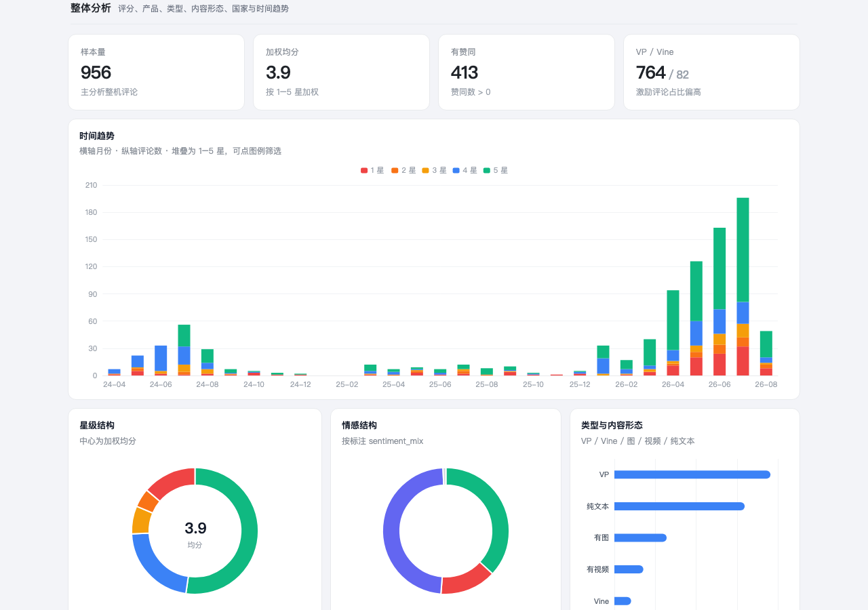868x610 pixels.
Task: Hide the 5 星 series via legend
Action: pos(495,170)
